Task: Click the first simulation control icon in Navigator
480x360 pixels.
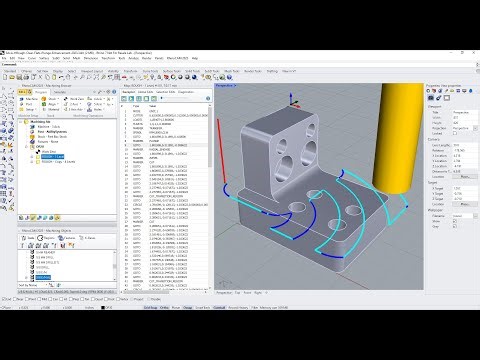Action: tap(124, 99)
